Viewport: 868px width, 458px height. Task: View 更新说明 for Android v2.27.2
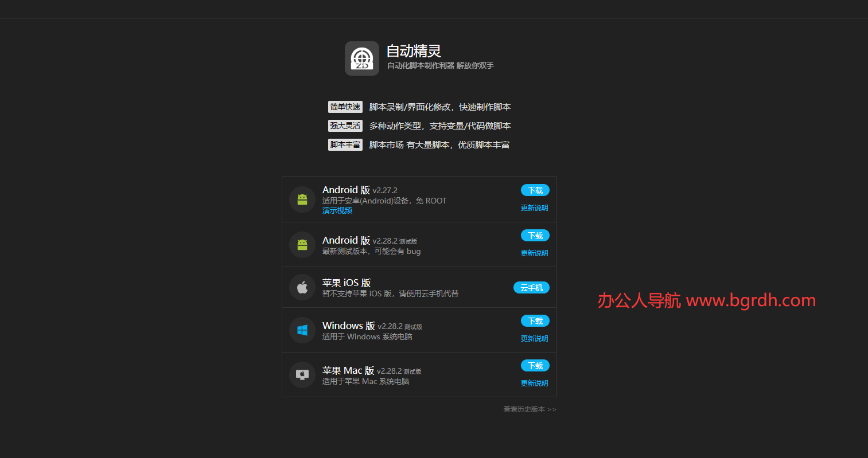pyautogui.click(x=534, y=208)
